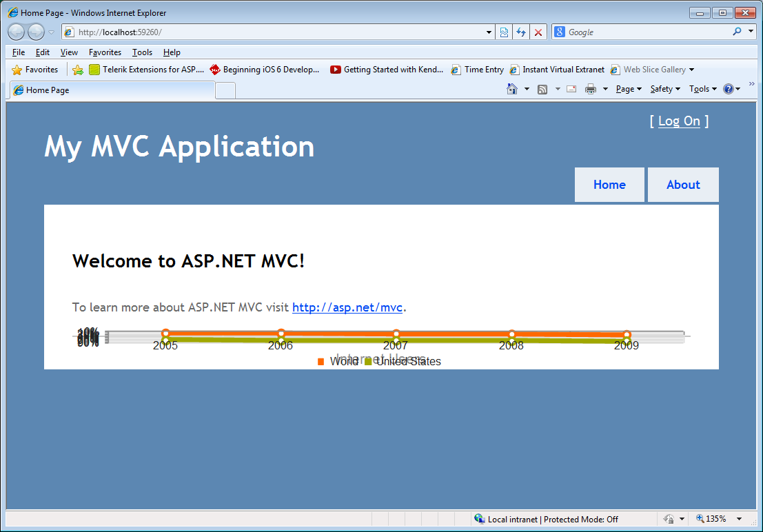Expand the Safety dropdown menu
This screenshot has height=532, width=763.
pos(665,89)
